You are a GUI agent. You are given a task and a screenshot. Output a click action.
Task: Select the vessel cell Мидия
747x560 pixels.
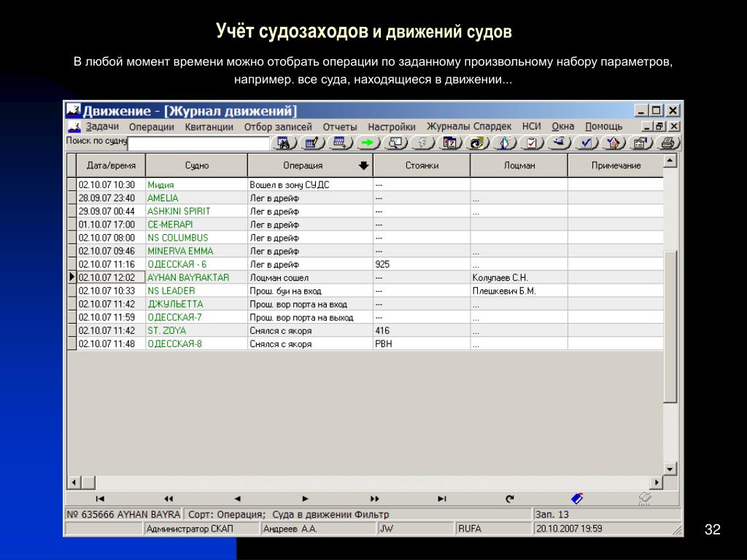[x=196, y=184]
